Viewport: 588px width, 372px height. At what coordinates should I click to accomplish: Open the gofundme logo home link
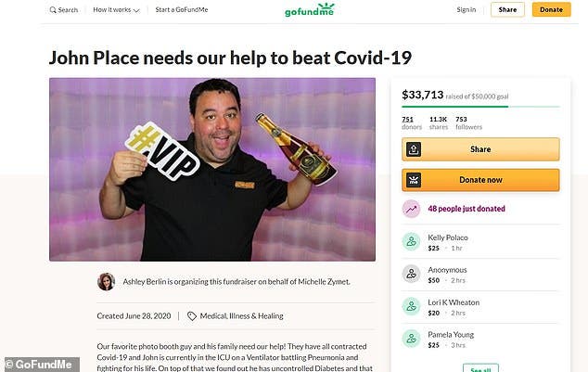coord(310,10)
